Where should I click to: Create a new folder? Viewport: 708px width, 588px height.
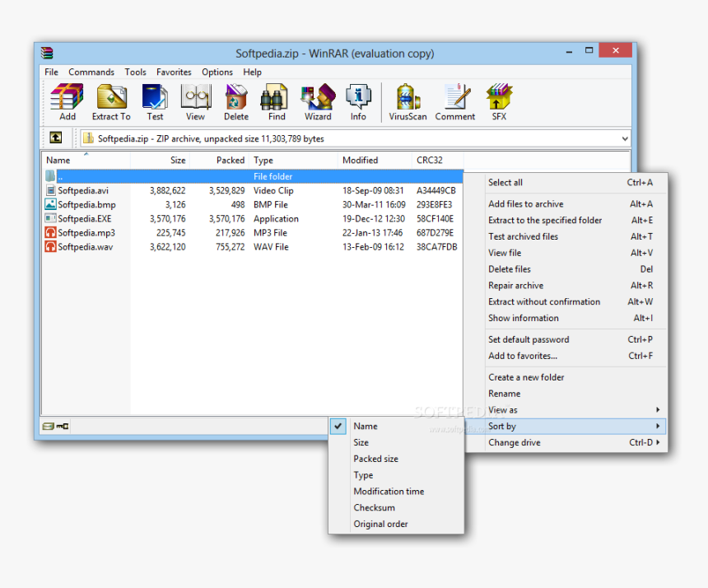[x=526, y=376]
